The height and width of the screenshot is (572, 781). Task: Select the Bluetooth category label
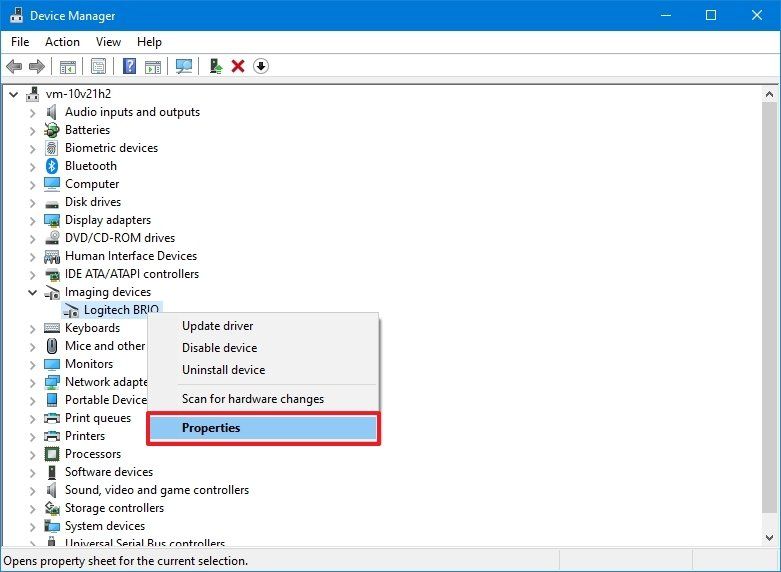(91, 166)
